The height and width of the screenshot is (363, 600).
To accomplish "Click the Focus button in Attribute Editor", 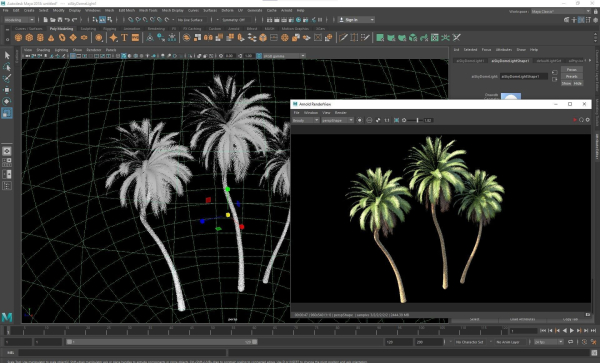I will pyautogui.click(x=572, y=70).
